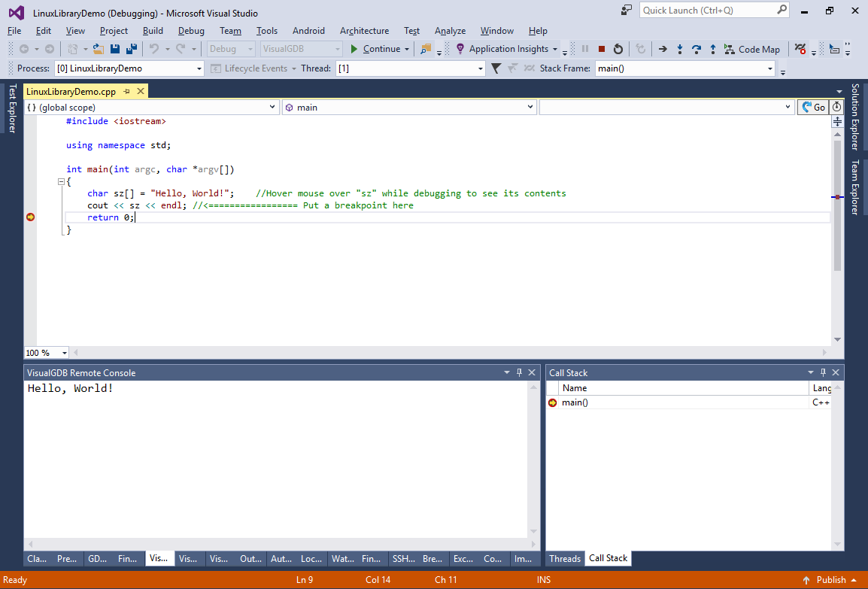Open the Call Stack window options arrow
The width and height of the screenshot is (868, 589).
pyautogui.click(x=810, y=372)
